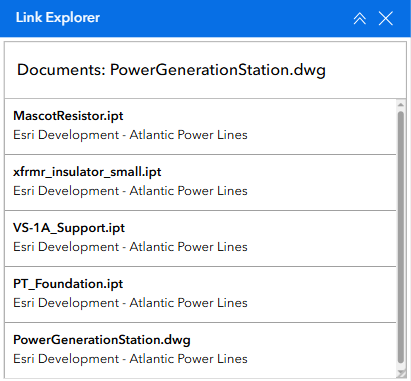Select xfrmr_insulator_small.ipt entry
The width and height of the screenshot is (411, 381).
tap(200, 182)
